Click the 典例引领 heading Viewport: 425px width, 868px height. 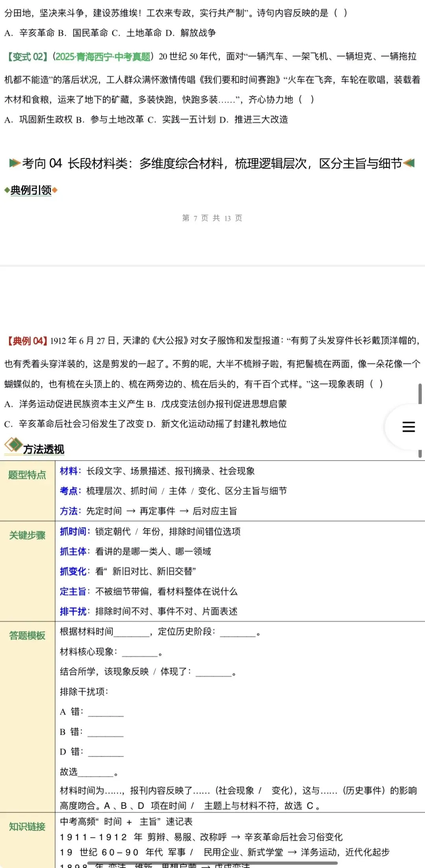click(x=31, y=190)
